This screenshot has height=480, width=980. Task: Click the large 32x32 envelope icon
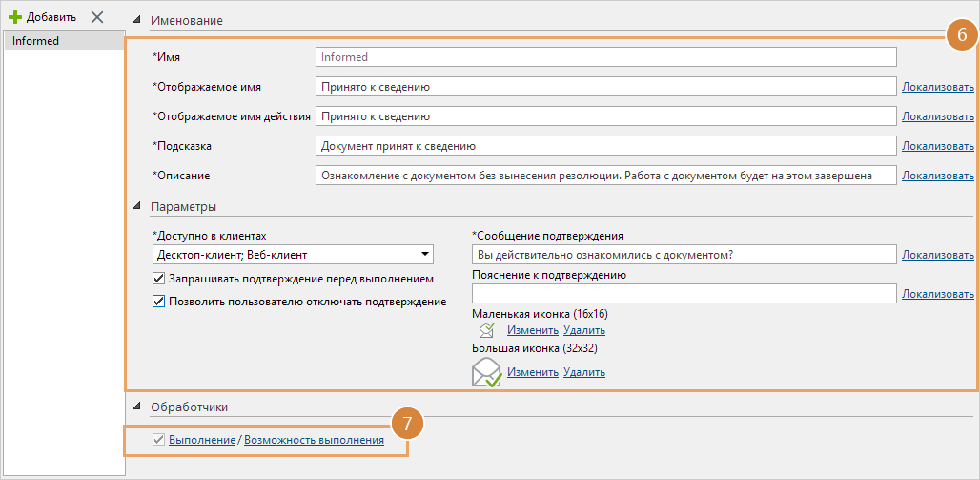coord(486,371)
